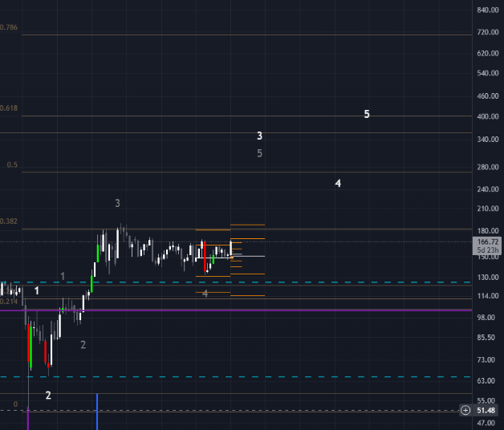This screenshot has height=430, width=504.
Task: Select the gray wave label 5
Action: (259, 153)
